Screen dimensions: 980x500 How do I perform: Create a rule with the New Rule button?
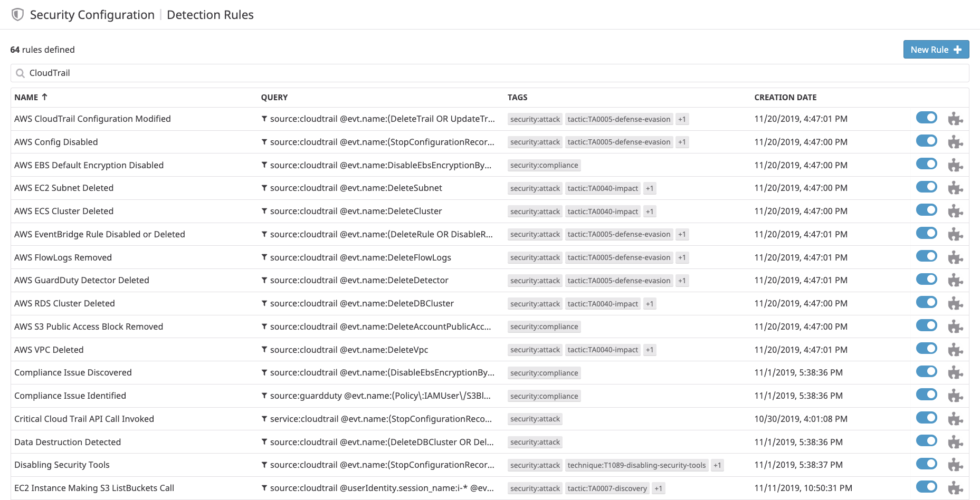point(936,50)
